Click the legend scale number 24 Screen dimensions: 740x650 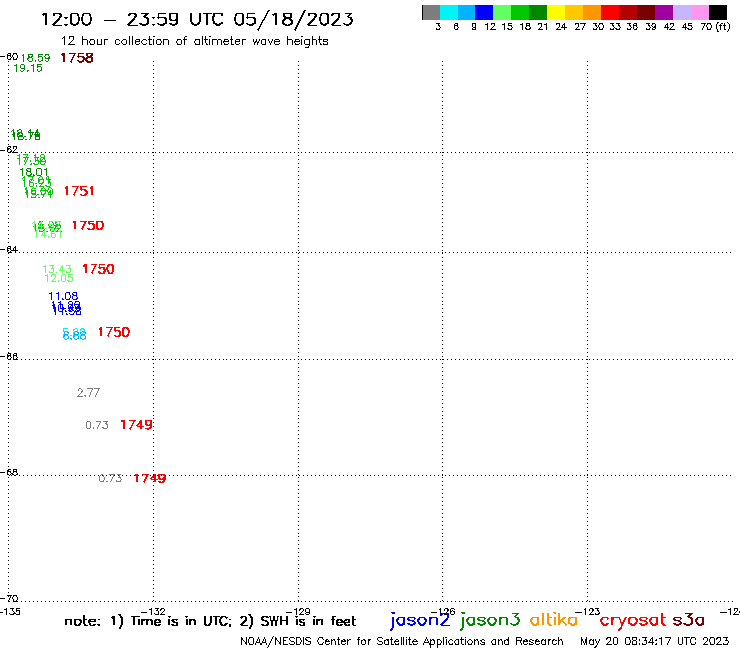click(561, 27)
